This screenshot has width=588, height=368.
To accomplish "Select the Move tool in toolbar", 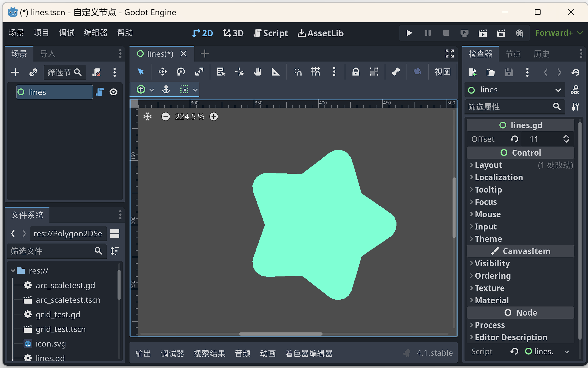I will (162, 72).
